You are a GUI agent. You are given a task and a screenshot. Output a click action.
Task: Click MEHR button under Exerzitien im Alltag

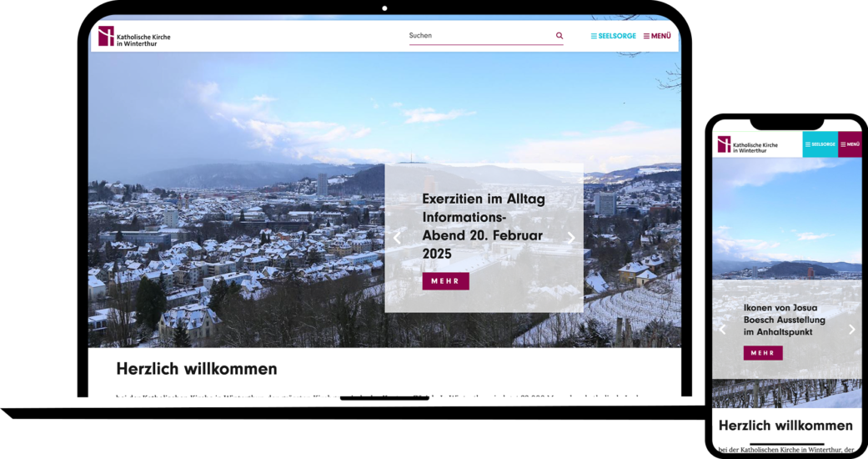point(445,281)
